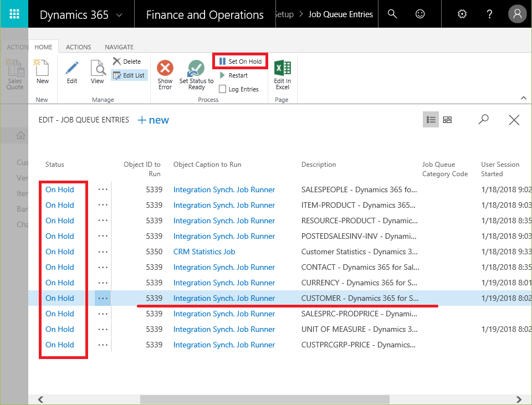Open row menu for SALESPRC-PRODPRICE entry
532x405 pixels.
click(103, 314)
